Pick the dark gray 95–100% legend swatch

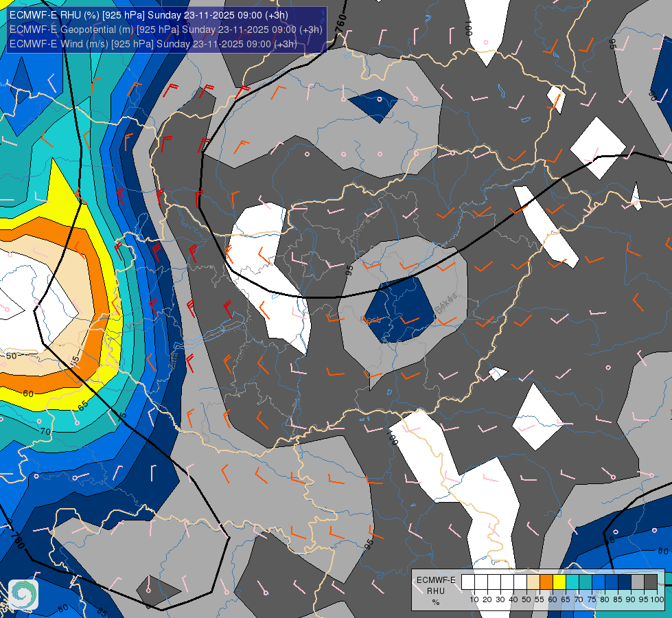(651, 582)
